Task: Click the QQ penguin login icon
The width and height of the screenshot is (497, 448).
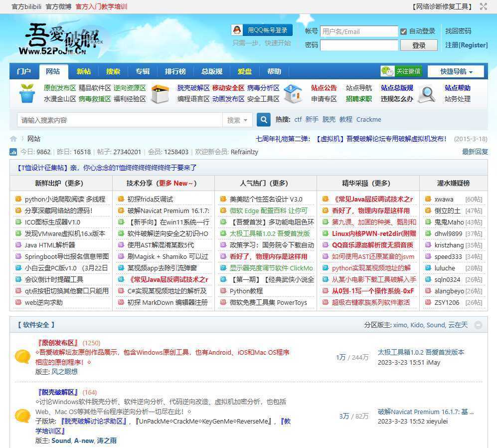Action: 237,30
